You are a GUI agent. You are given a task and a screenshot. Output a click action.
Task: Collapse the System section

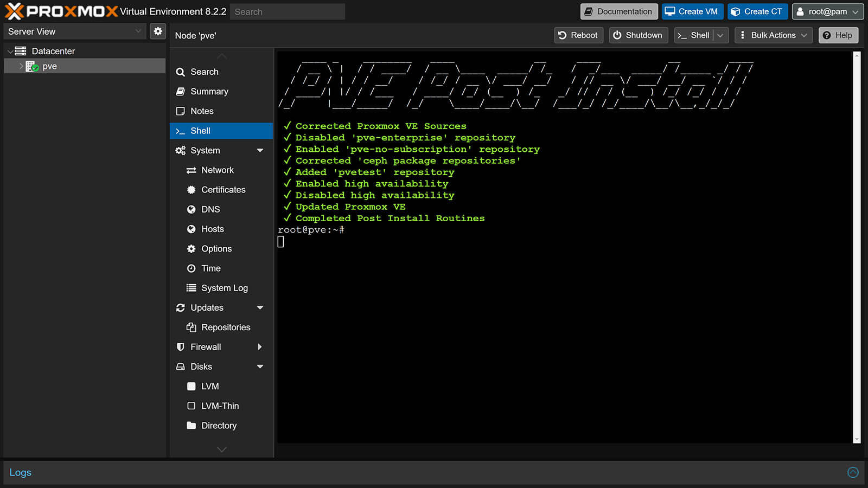pos(261,150)
